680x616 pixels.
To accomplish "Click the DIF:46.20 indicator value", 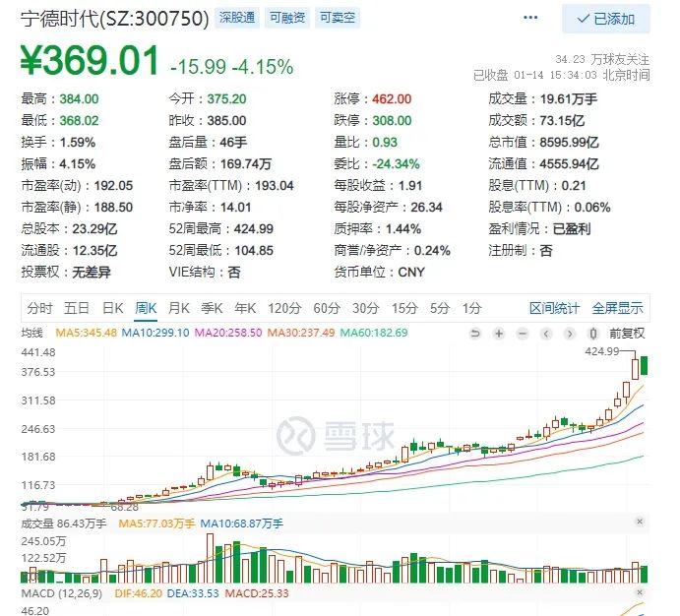I will (x=139, y=593).
